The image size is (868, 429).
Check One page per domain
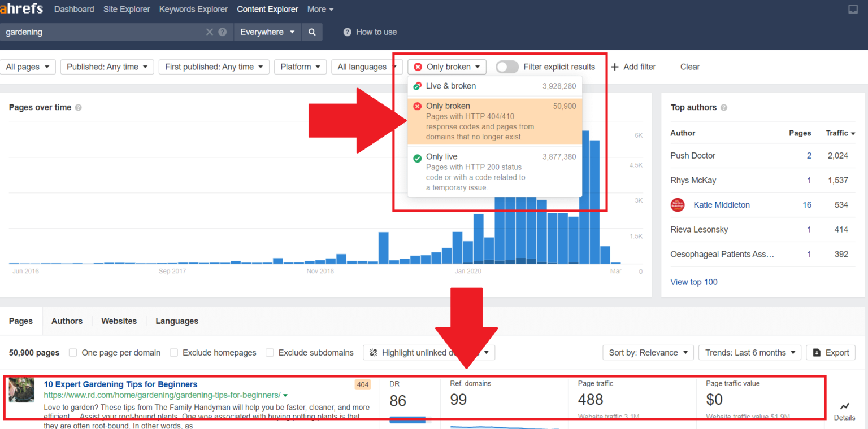tap(73, 353)
